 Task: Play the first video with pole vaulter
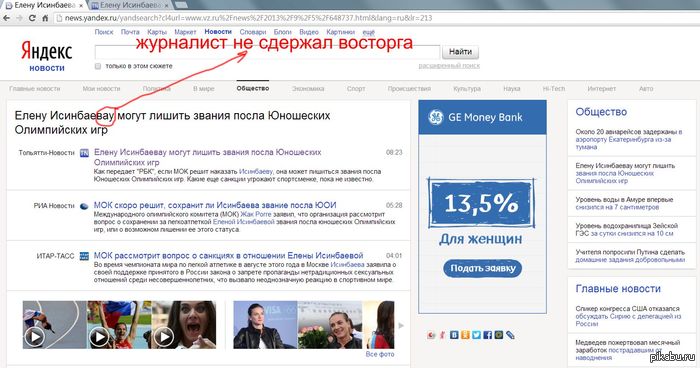34,337
